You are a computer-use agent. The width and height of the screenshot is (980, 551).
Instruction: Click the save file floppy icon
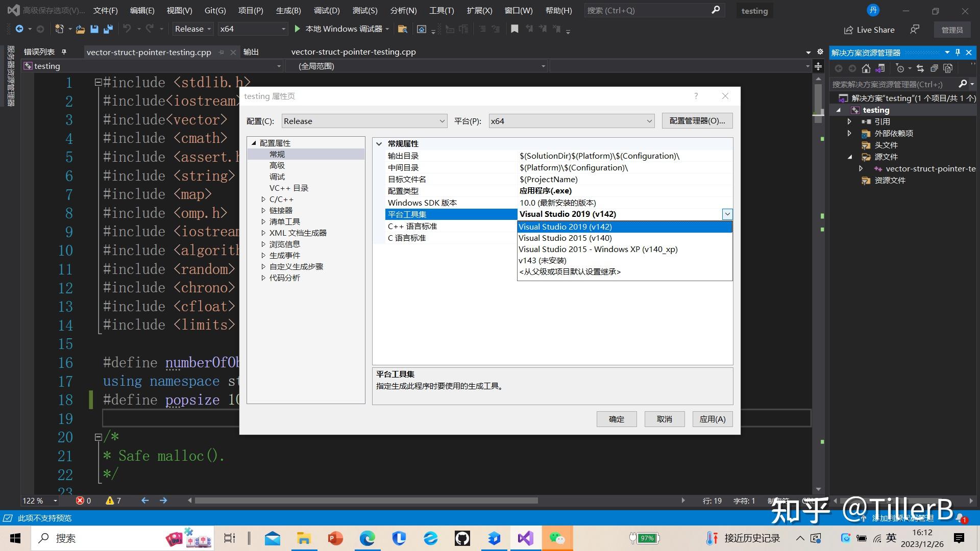tap(94, 29)
